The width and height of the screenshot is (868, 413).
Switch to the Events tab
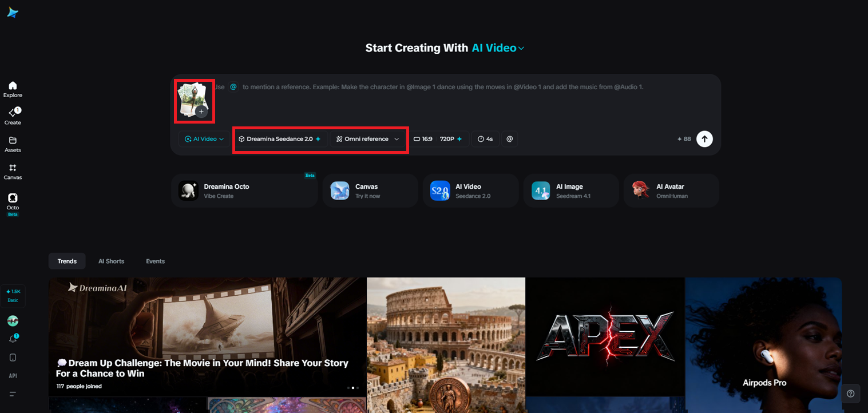click(x=155, y=261)
